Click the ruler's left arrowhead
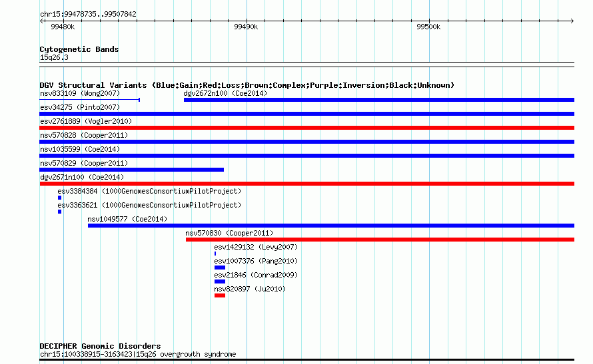The height and width of the screenshot is (364, 593). point(42,21)
